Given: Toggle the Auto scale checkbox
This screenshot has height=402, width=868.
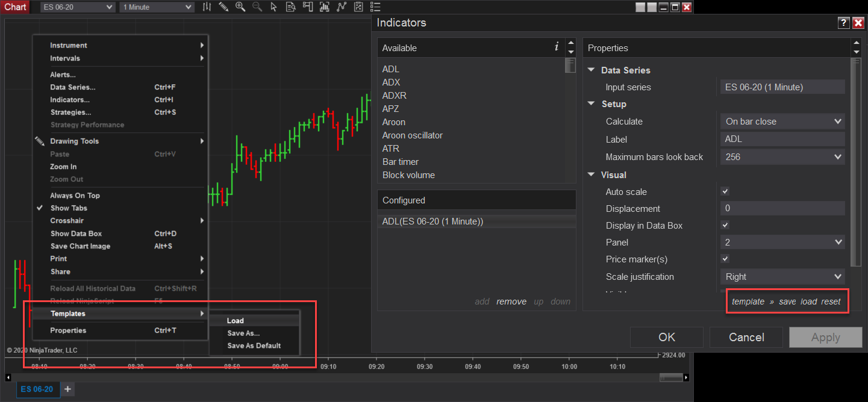Looking at the screenshot, I should 725,191.
